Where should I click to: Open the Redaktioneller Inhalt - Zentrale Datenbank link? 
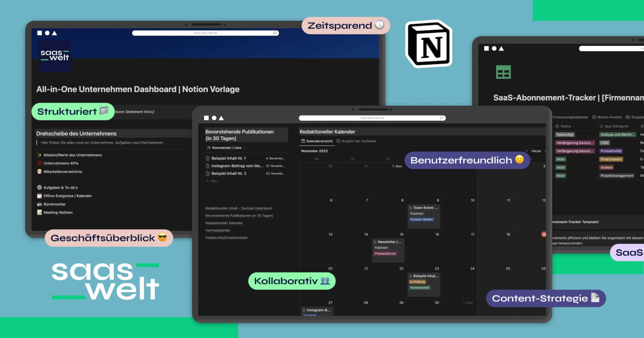[238, 208]
